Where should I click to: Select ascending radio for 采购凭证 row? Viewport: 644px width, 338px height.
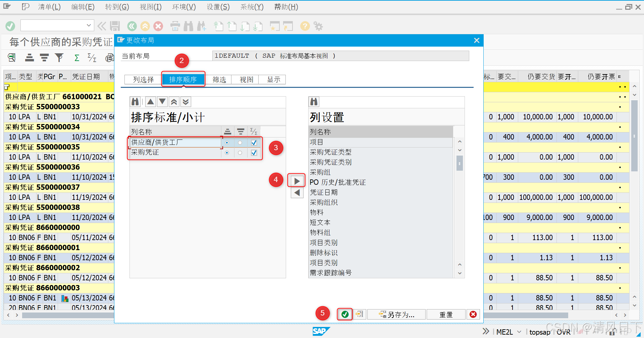tap(227, 153)
